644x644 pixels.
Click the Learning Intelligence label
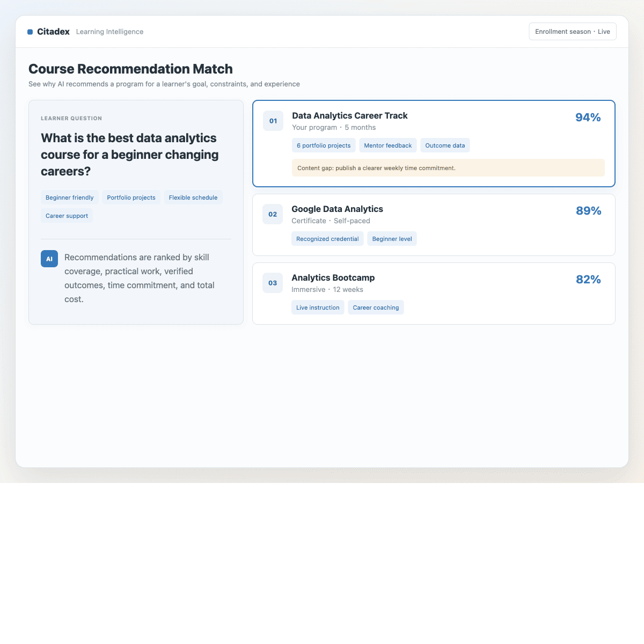(109, 32)
